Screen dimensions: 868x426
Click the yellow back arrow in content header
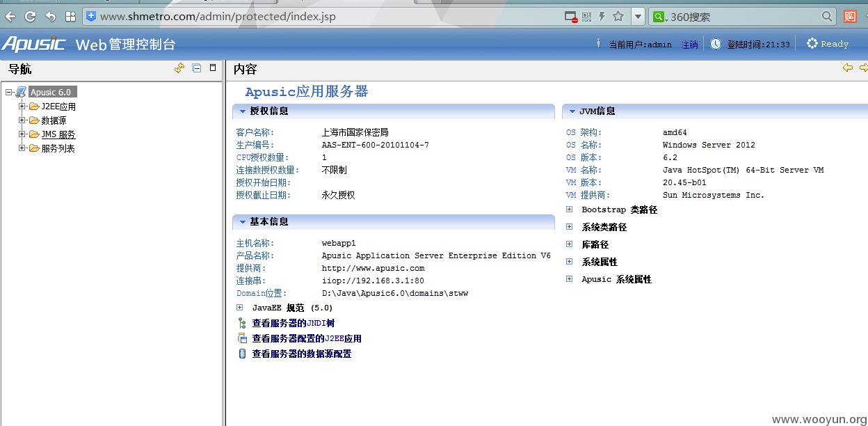tap(847, 68)
